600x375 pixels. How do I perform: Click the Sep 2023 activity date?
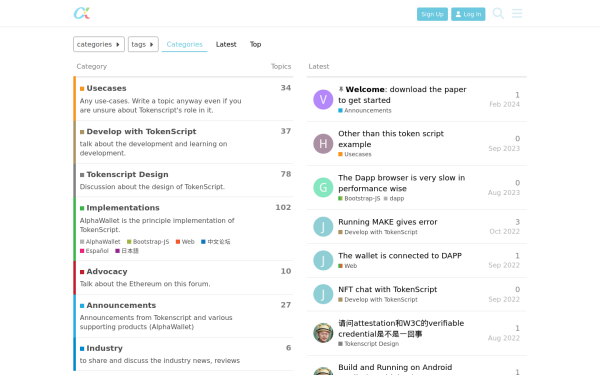pyautogui.click(x=504, y=148)
